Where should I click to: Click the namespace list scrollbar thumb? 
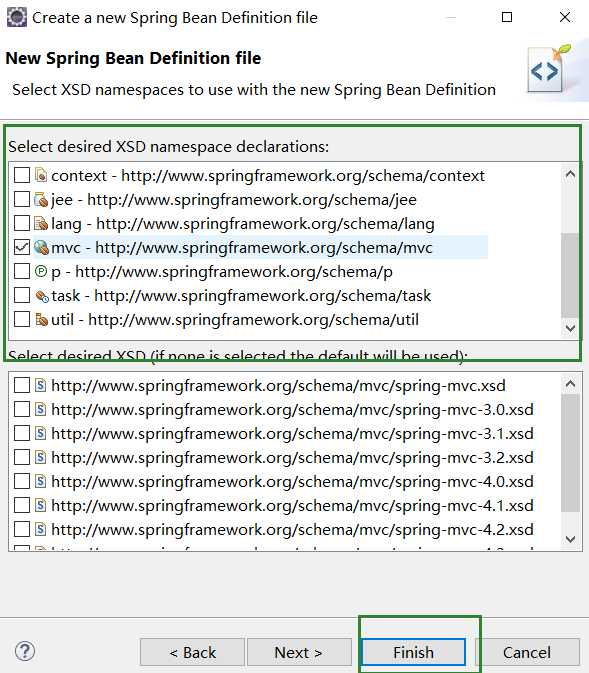tap(570, 275)
